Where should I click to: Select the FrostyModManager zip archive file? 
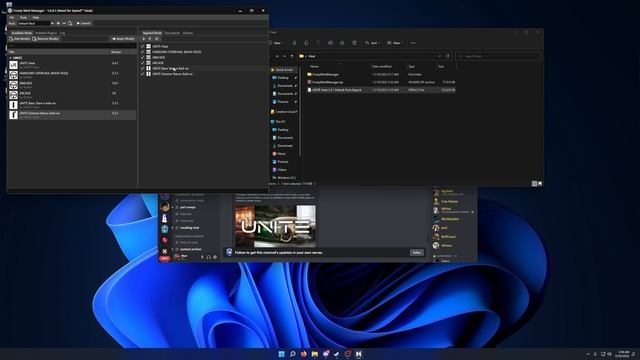click(x=380, y=82)
